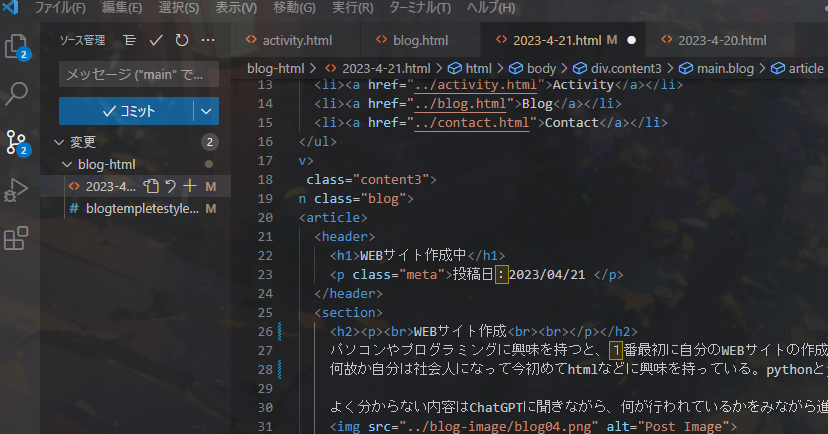Open 実行(R) menu
828x434 pixels.
tap(352, 7)
